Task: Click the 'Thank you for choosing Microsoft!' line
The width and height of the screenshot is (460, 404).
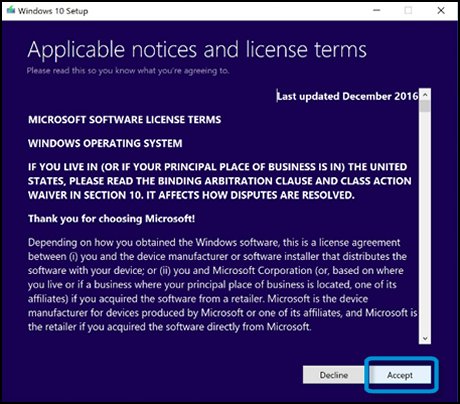Action: tap(112, 219)
